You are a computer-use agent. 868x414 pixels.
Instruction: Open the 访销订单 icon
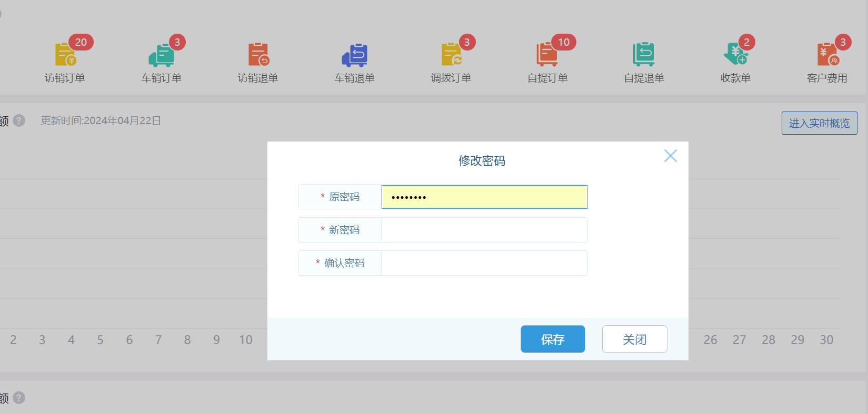65,55
